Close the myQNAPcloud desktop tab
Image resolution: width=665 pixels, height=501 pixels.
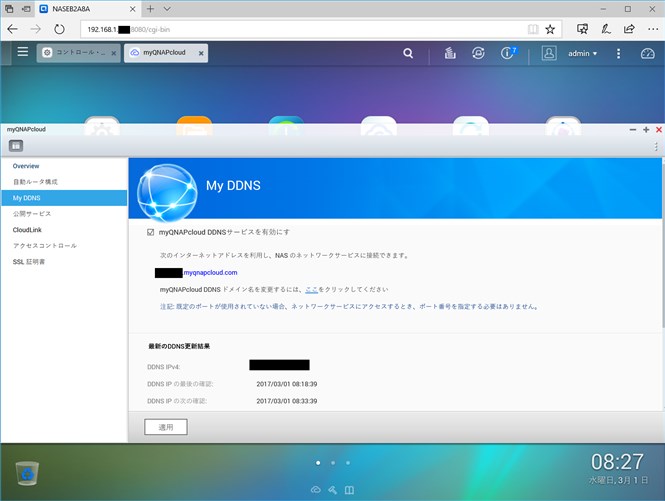201,53
